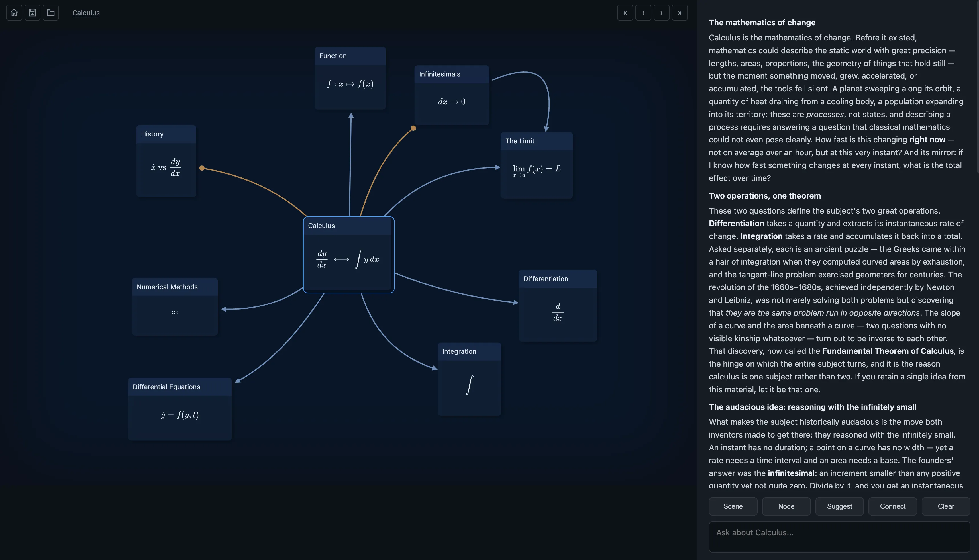Click the ẏ = f(y,t) formula
Viewport: 979px width, 560px height.
tap(180, 415)
